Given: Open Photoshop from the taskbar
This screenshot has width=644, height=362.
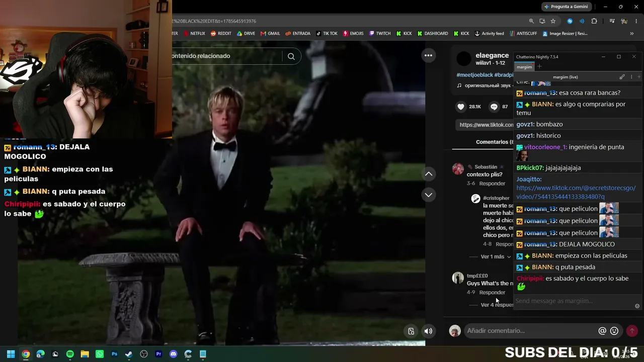Looking at the screenshot, I should [114, 354].
